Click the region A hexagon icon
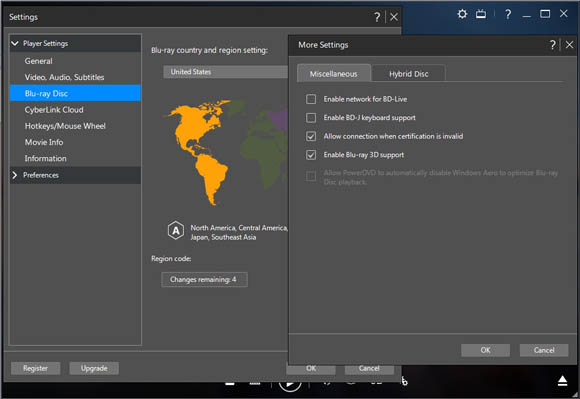This screenshot has width=580, height=399. 176,231
